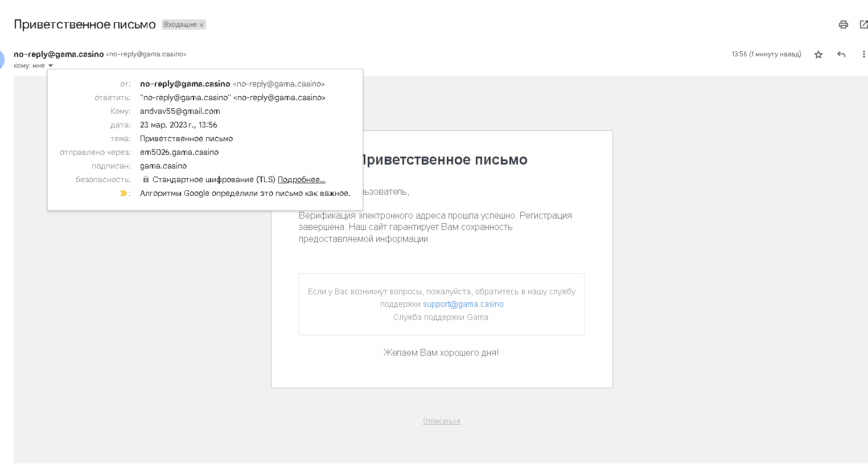Viewport: 868px width, 464px height.
Task: Click the mailed-by em5026.gama.casino text
Action: (179, 153)
